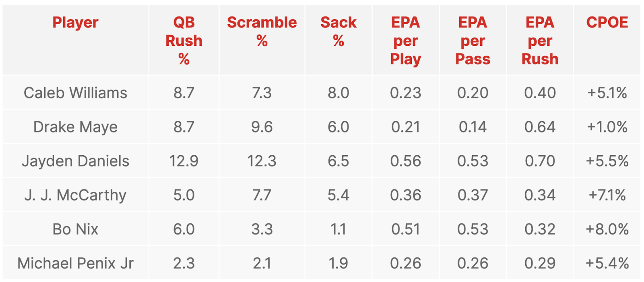Select the CPOE column header
The height and width of the screenshot is (282, 644).
(x=607, y=23)
